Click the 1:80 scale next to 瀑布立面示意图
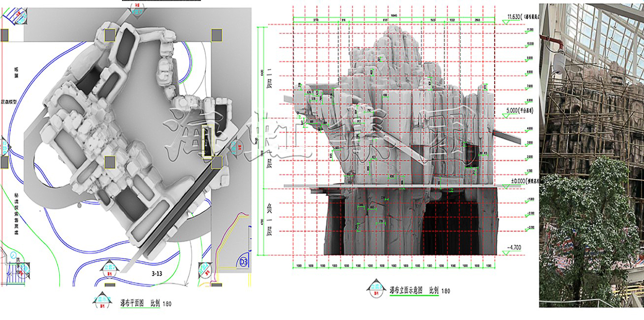The image size is (644, 320). (x=445, y=291)
